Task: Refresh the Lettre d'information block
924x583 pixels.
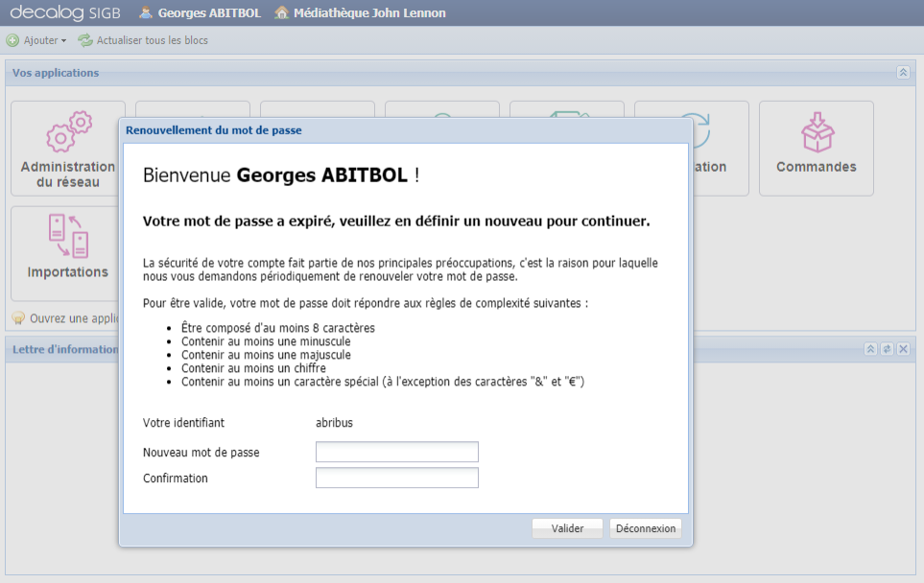Action: pos(887,349)
